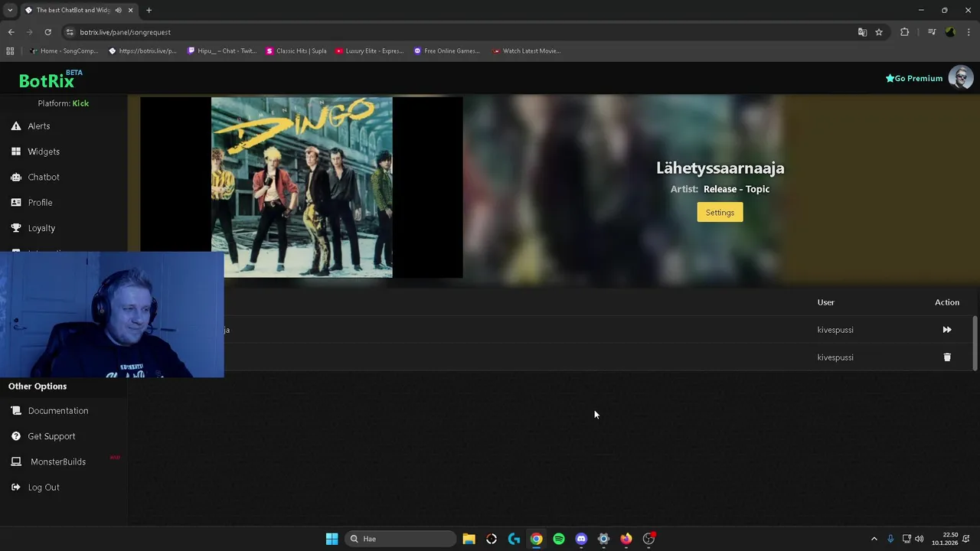
Task: Open the tab search dropdown
Action: pyautogui.click(x=10, y=10)
